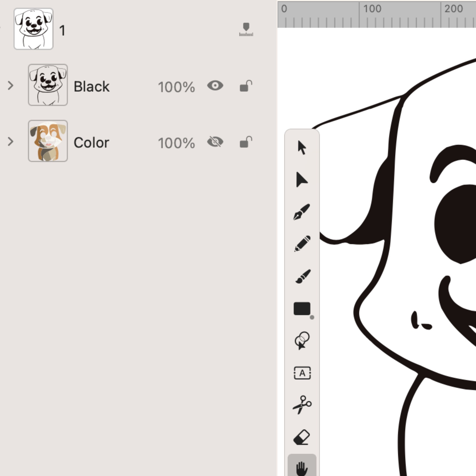Select the Pencil tool
The width and height of the screenshot is (476, 476).
tap(302, 244)
